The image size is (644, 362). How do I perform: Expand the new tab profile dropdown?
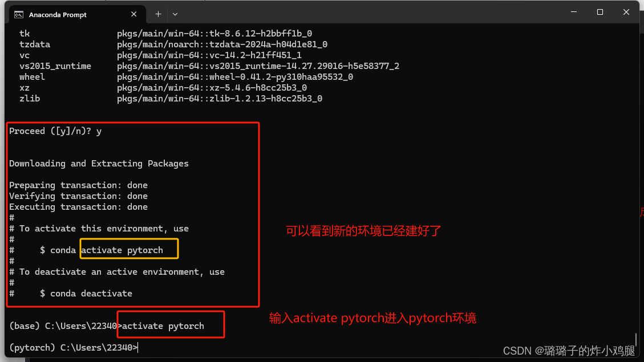[x=175, y=14]
